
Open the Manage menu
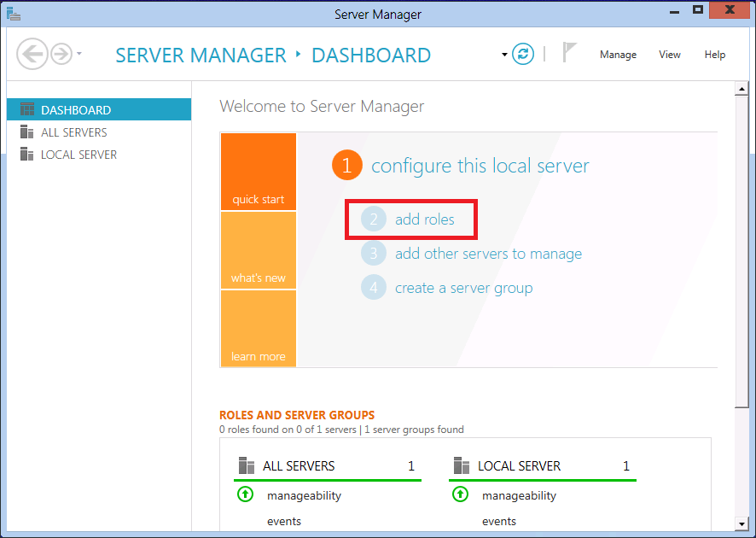pyautogui.click(x=618, y=55)
